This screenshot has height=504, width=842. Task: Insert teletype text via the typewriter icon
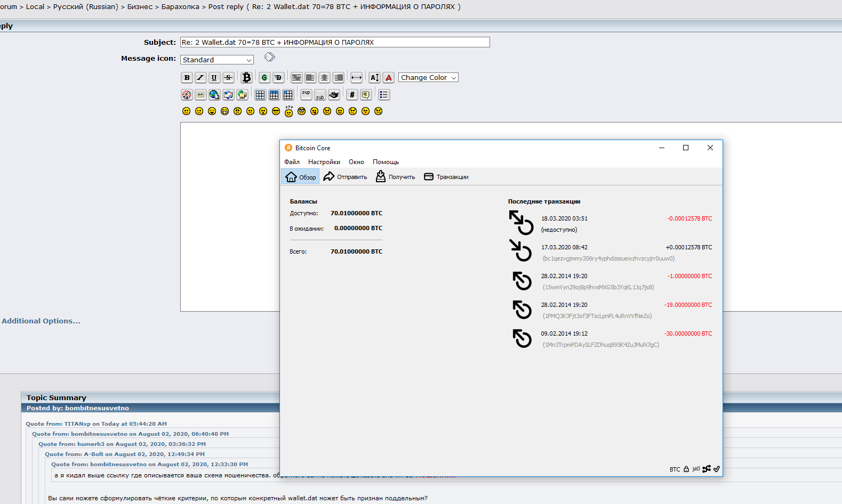click(x=334, y=95)
